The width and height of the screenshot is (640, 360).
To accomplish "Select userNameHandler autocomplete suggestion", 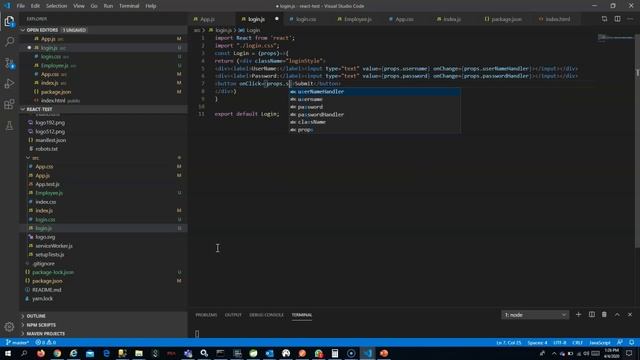I will pyautogui.click(x=375, y=92).
